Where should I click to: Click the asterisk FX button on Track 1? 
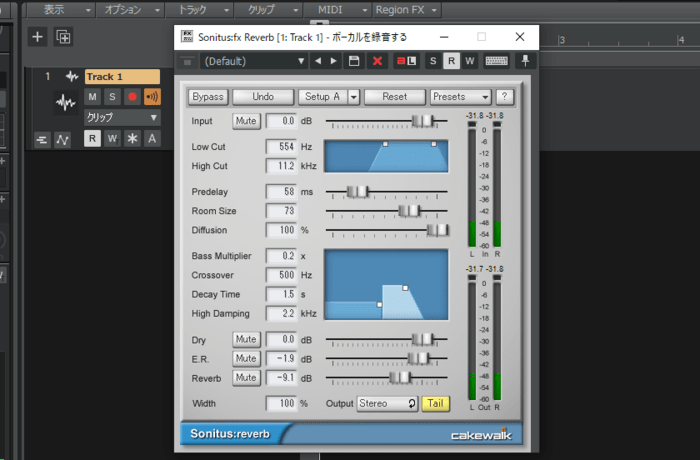(132, 138)
